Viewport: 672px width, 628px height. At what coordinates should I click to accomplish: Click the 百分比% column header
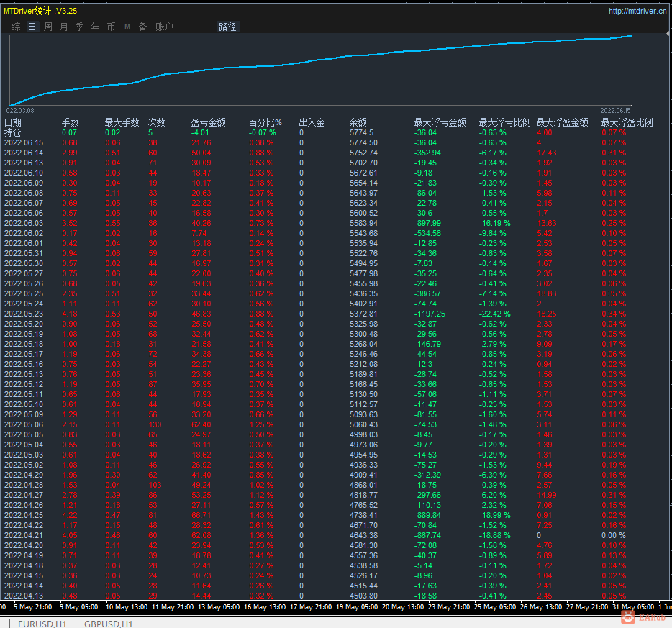265,122
